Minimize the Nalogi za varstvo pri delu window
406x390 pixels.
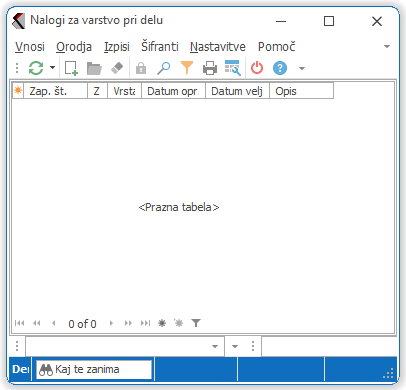pos(281,21)
